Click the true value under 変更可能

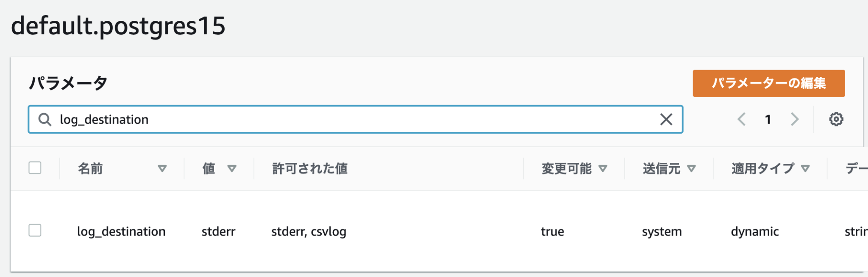click(x=552, y=231)
